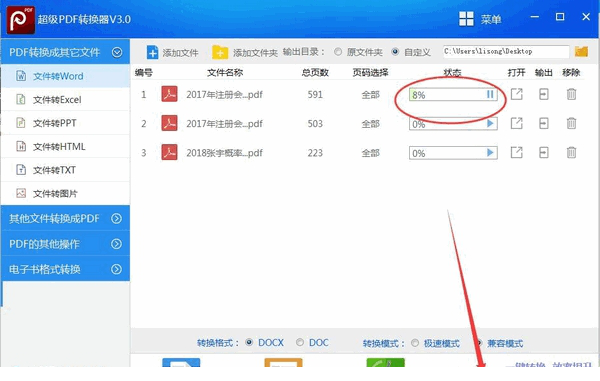Select 文件转Word in sidebar
This screenshot has width=600, height=381.
65,76
